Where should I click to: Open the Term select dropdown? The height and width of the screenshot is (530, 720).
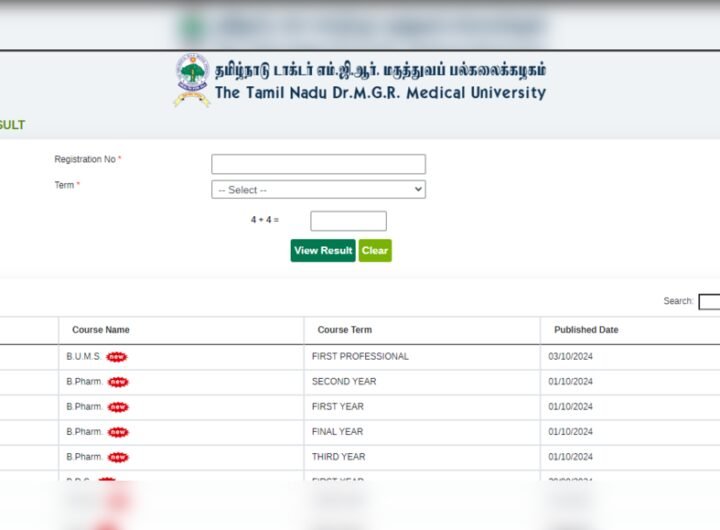point(318,189)
